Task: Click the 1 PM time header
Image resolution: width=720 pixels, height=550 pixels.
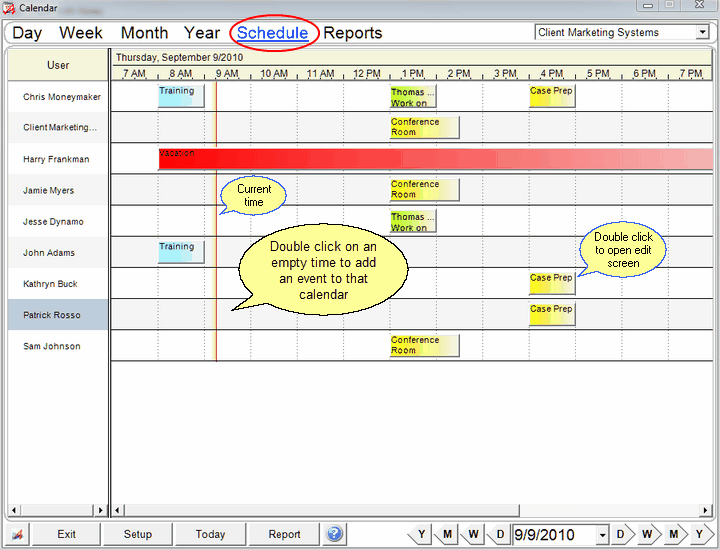Action: (x=413, y=73)
